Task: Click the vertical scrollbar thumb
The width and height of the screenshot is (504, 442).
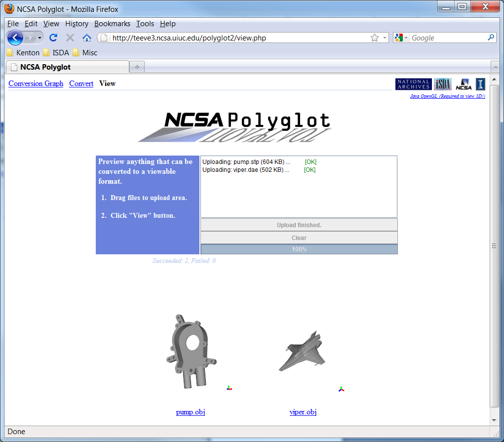Action: 494,246
